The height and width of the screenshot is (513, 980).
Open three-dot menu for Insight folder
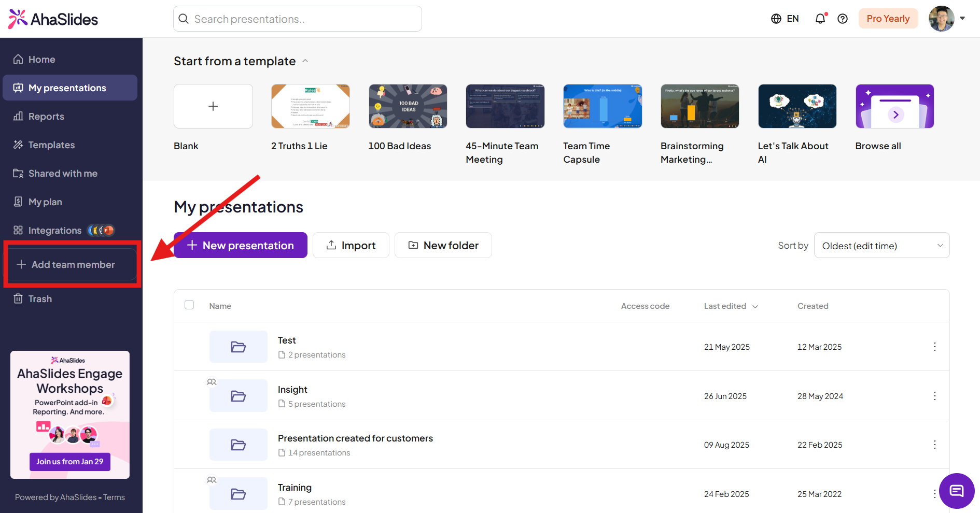[x=934, y=396]
